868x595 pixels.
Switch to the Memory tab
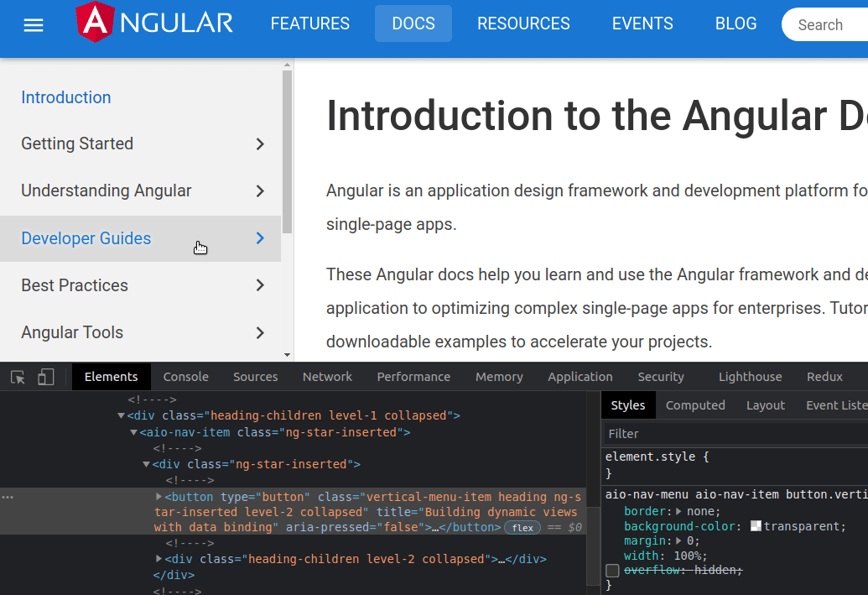[x=499, y=377]
